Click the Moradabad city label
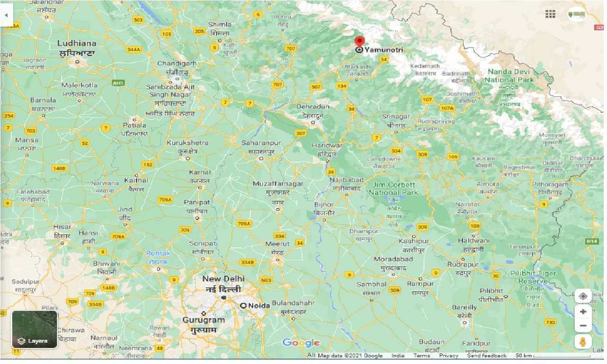Screen dimensions: 607x364 tap(393, 263)
